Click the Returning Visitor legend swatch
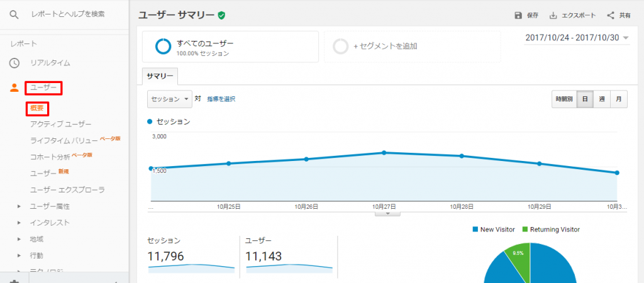Image resolution: width=644 pixels, height=283 pixels. coord(525,230)
